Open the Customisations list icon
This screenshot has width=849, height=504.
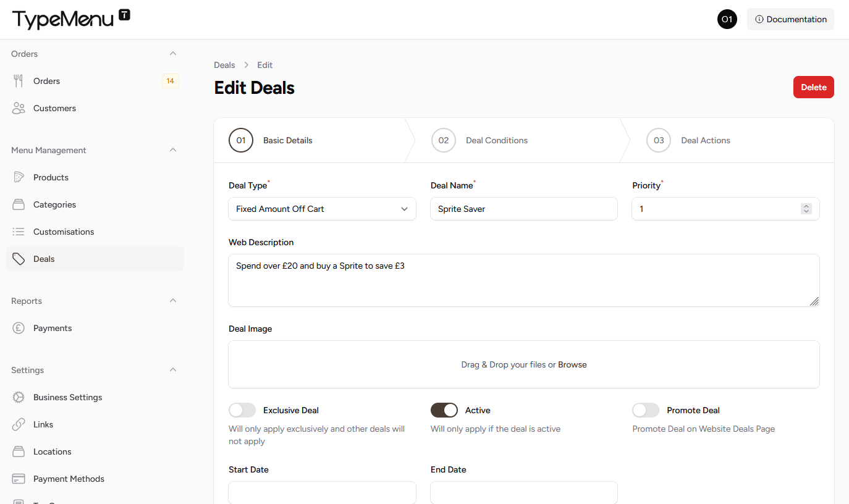tap(20, 232)
